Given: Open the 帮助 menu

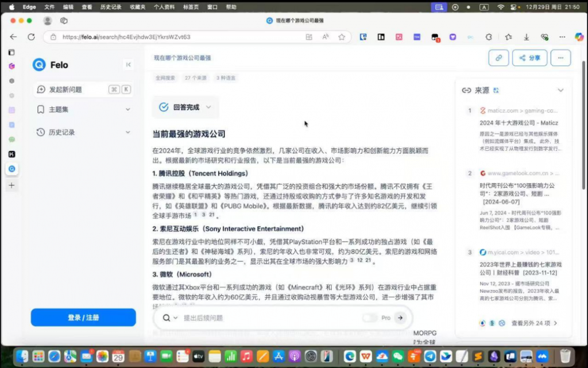Looking at the screenshot, I should [231, 7].
